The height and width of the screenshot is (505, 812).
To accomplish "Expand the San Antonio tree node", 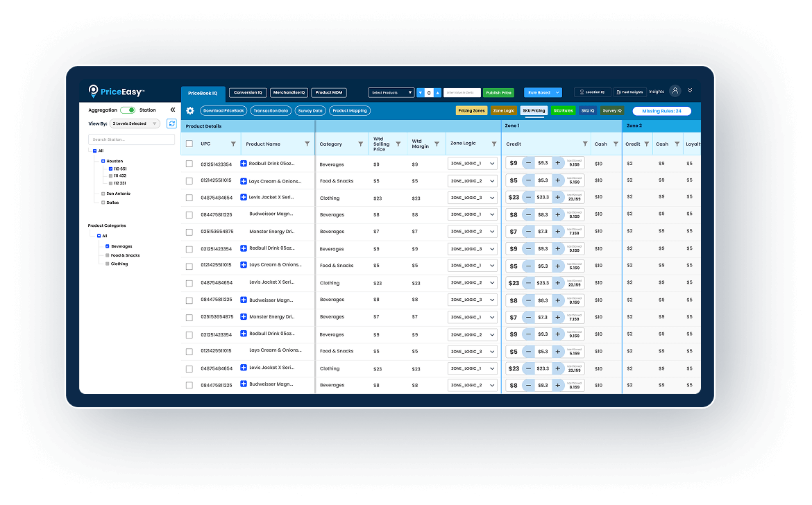I will click(x=103, y=194).
